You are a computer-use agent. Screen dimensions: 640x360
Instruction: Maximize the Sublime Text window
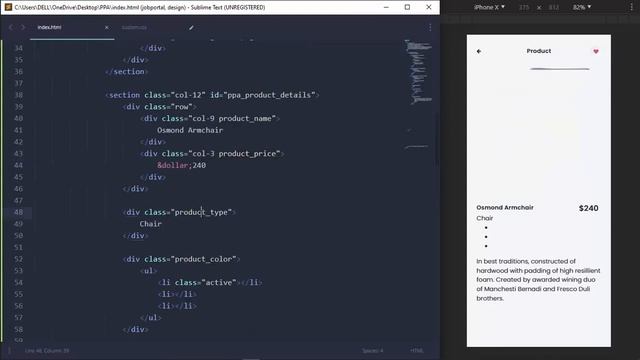point(407,7)
